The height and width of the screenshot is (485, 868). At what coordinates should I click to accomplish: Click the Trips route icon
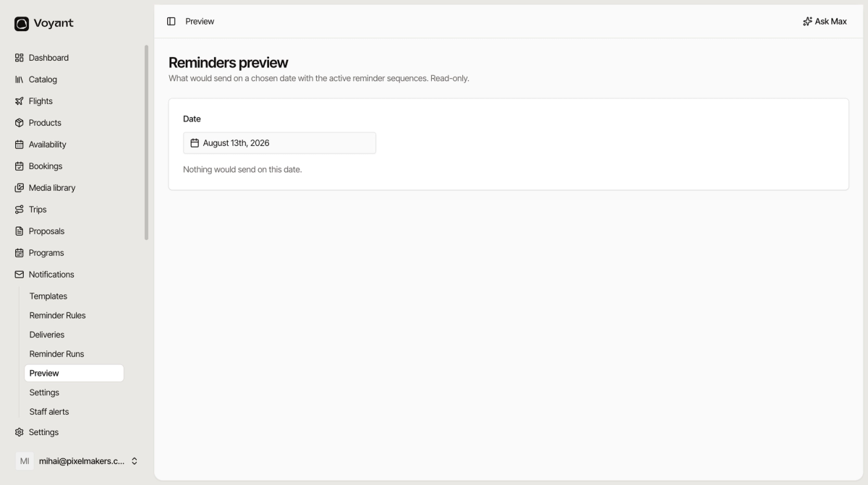coord(20,210)
